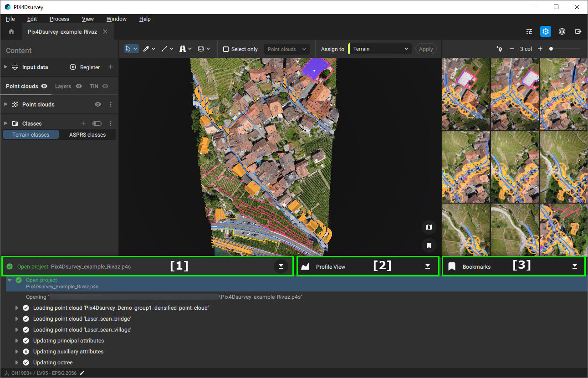The height and width of the screenshot is (378, 588).
Task: Toggle Point clouds tab visibility eye
Action: (44, 86)
